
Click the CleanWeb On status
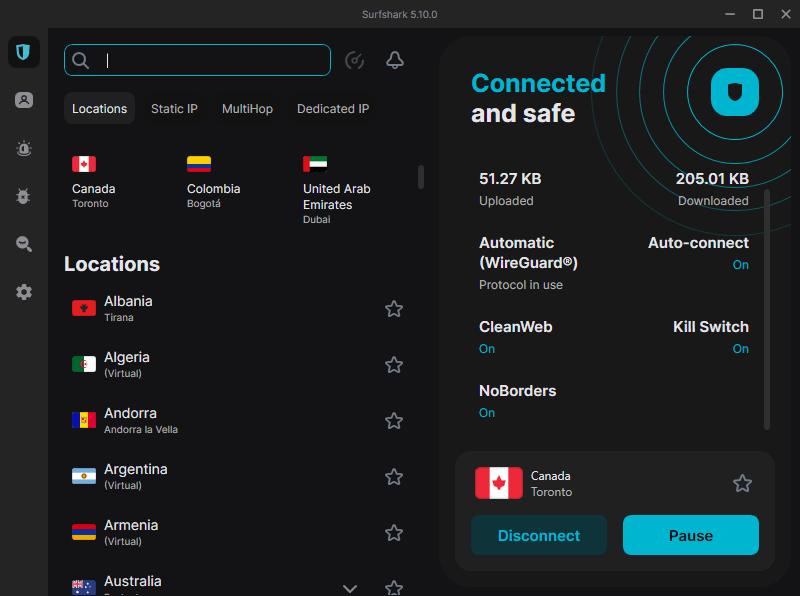[x=487, y=349]
